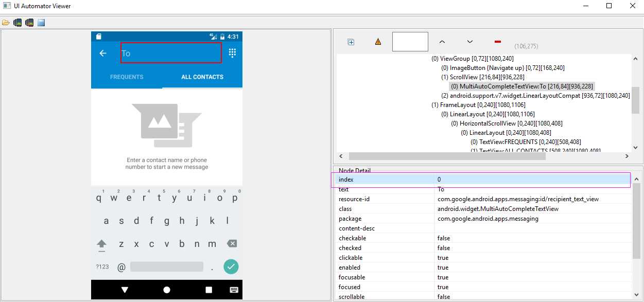Image resolution: width=644 pixels, height=302 pixels.
Task: Select the focused property row
Action: (483, 287)
